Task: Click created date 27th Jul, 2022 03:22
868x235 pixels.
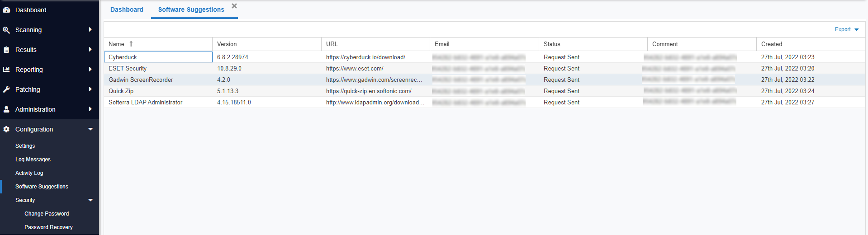Action: (x=787, y=80)
